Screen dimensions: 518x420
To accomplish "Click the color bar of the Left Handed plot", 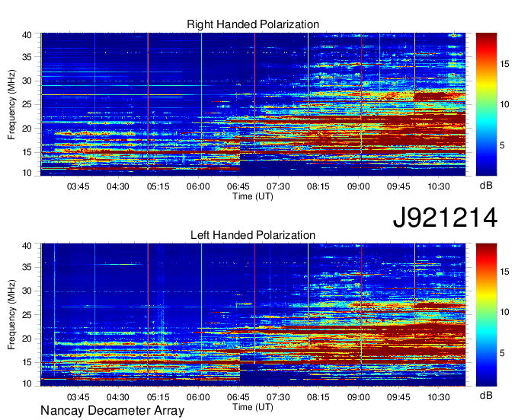I will [x=486, y=315].
